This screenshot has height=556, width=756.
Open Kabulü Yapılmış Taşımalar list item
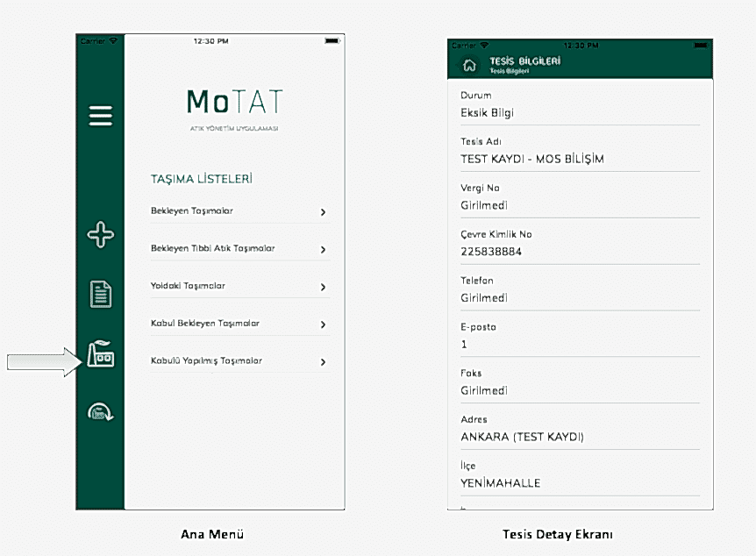pos(206,361)
